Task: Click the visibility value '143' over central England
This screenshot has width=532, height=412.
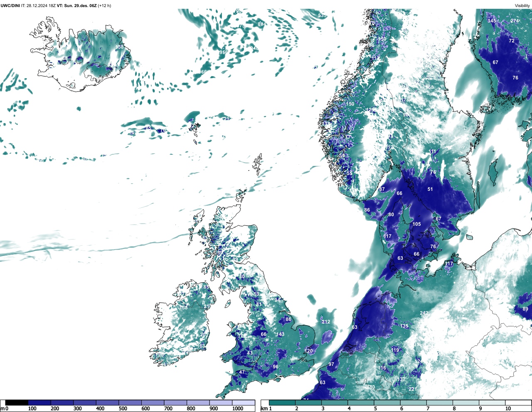Action: click(x=280, y=334)
